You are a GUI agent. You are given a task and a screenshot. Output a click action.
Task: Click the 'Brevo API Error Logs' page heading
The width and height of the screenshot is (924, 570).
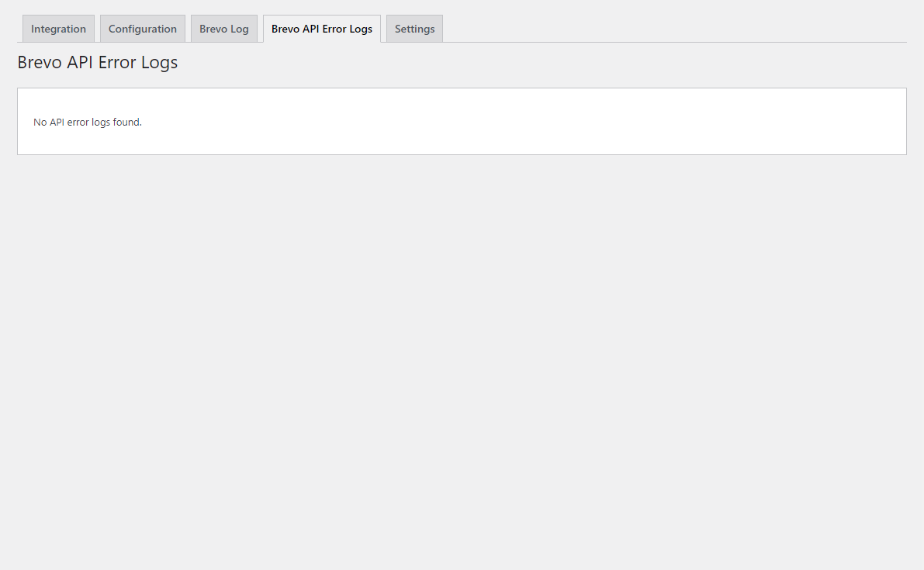click(x=97, y=62)
